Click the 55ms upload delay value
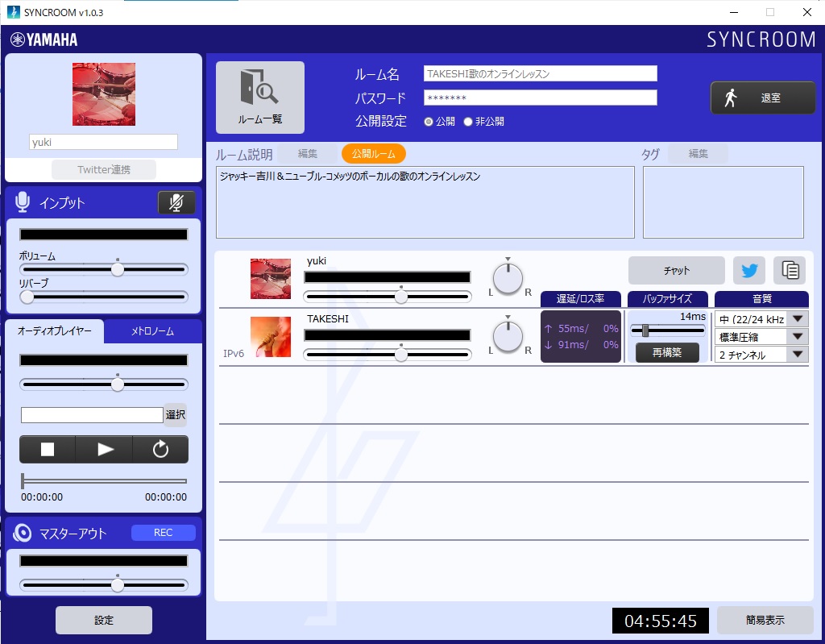825x644 pixels. (573, 329)
